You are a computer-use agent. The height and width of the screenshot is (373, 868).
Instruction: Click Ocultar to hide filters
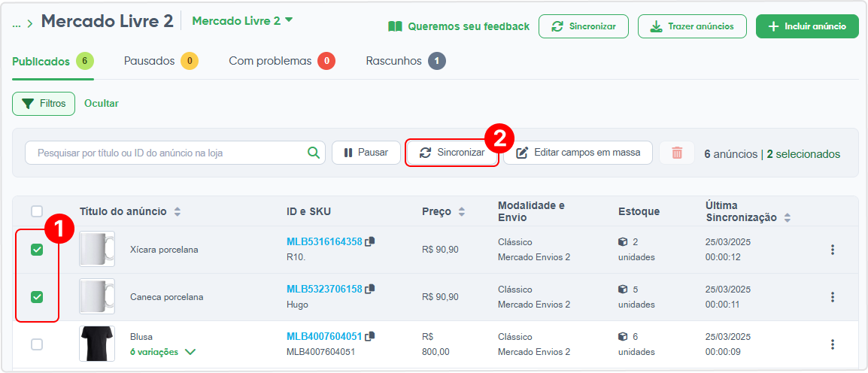point(102,104)
